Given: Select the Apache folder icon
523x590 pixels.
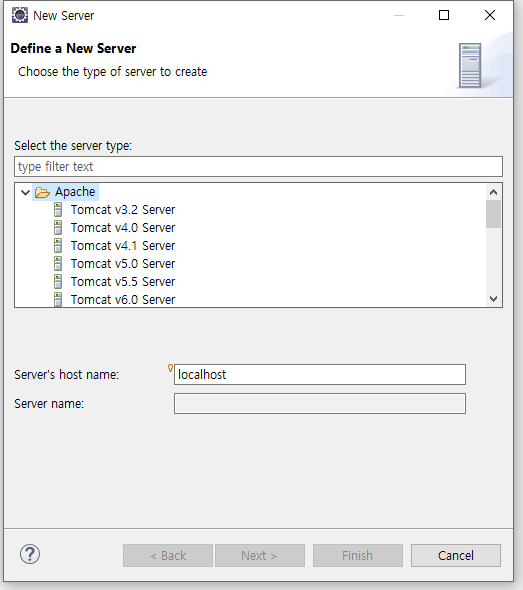Looking at the screenshot, I should (42, 193).
